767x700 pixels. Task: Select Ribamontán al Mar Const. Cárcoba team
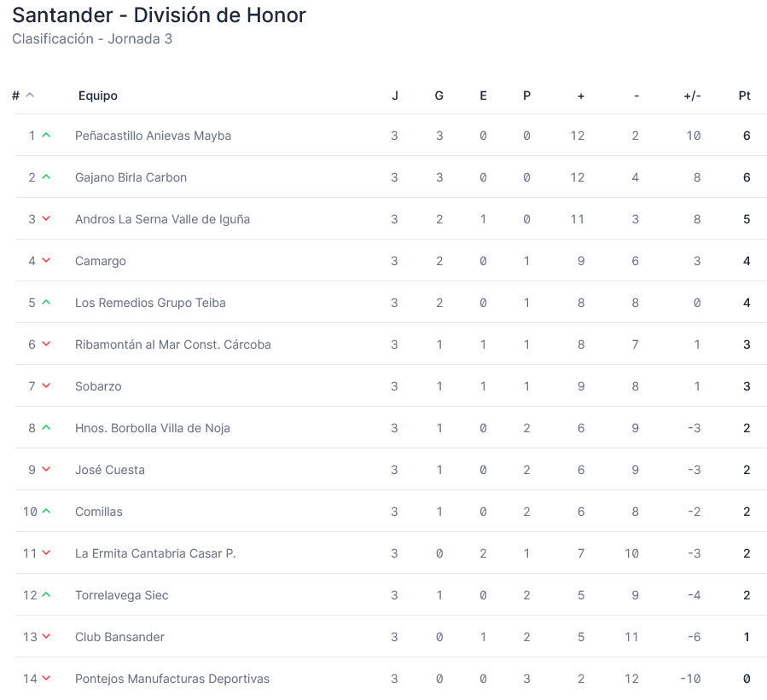pos(172,344)
